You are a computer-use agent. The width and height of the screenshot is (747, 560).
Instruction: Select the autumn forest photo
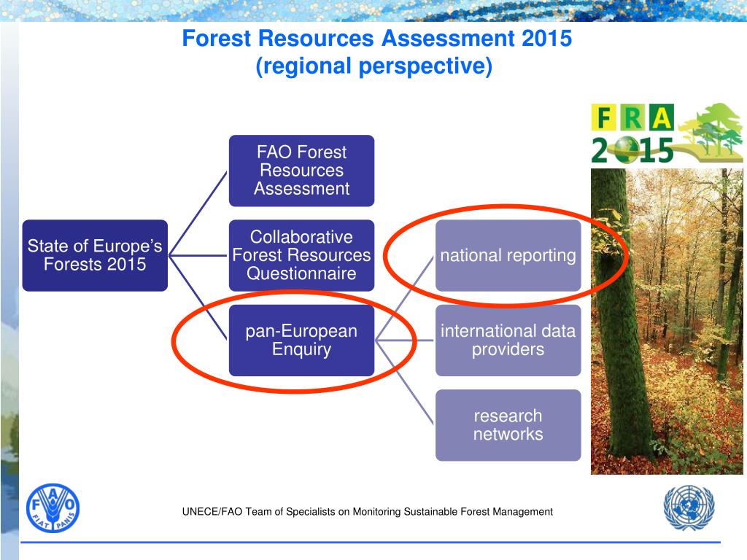[x=667, y=322]
